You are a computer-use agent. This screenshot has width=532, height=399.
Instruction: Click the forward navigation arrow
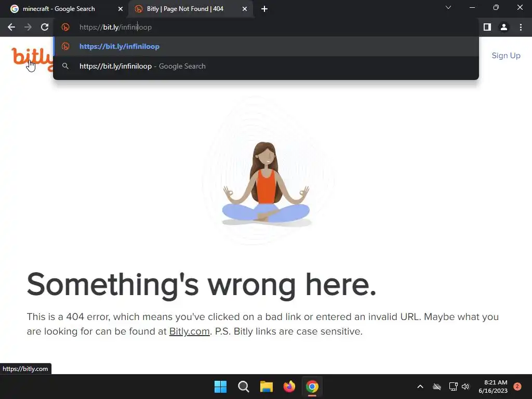click(28, 27)
